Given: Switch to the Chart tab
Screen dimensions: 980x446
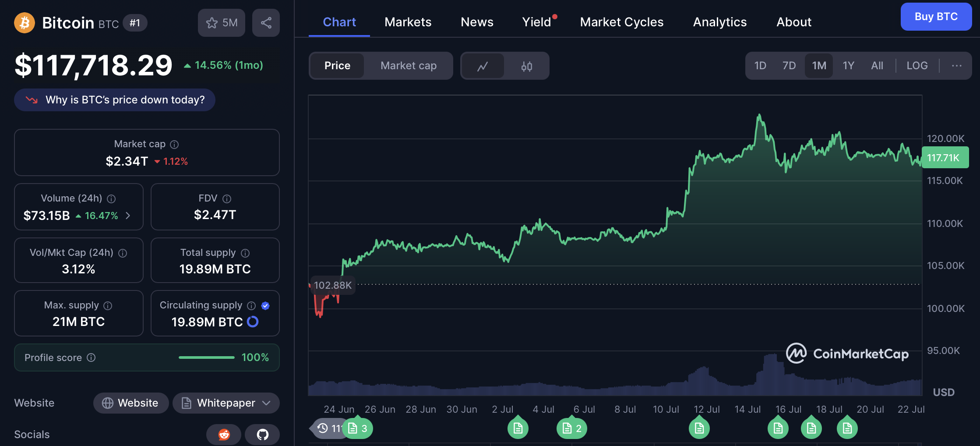Looking at the screenshot, I should (x=339, y=22).
